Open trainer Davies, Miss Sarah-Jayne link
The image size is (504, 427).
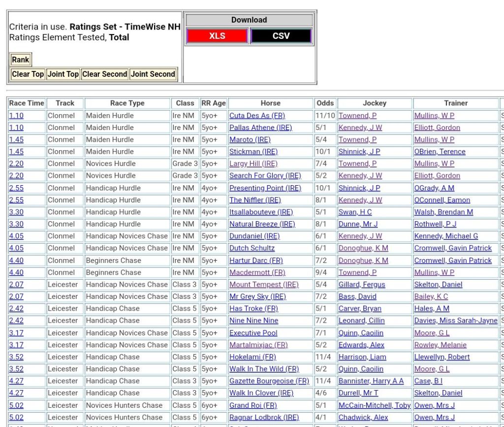coord(455,321)
